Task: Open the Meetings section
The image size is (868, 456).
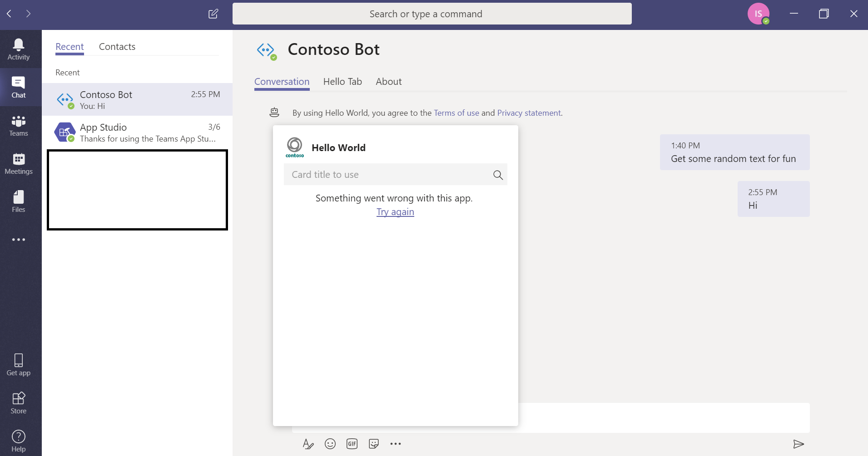Action: tap(19, 163)
